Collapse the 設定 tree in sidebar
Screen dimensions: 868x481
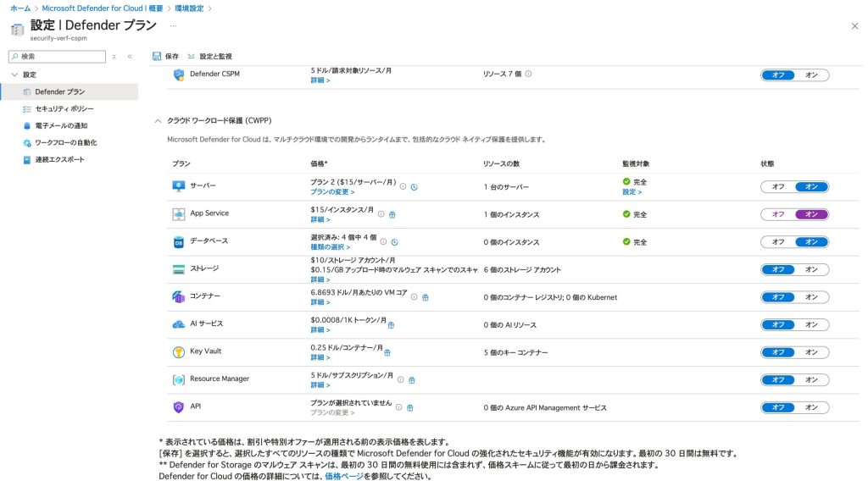pyautogui.click(x=14, y=75)
